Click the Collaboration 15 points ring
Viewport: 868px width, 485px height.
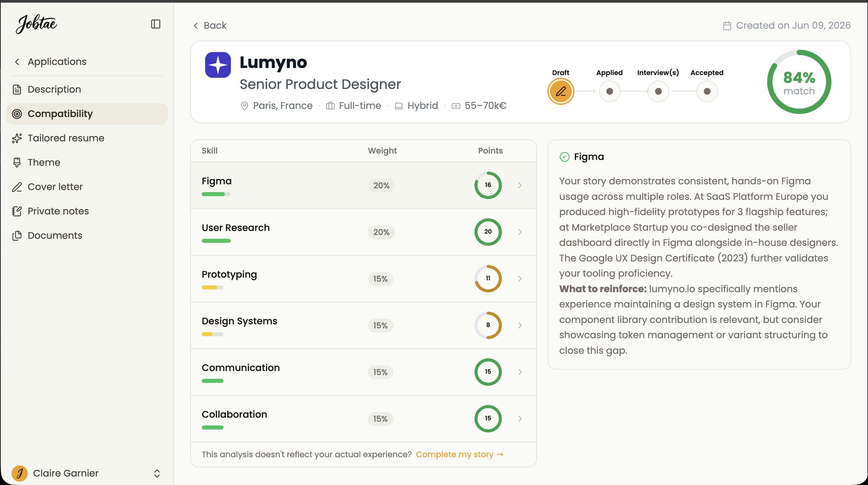click(488, 419)
